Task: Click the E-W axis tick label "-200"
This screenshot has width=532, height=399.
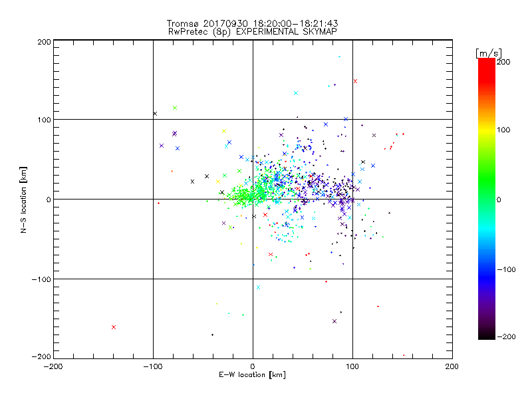Action: click(x=53, y=366)
